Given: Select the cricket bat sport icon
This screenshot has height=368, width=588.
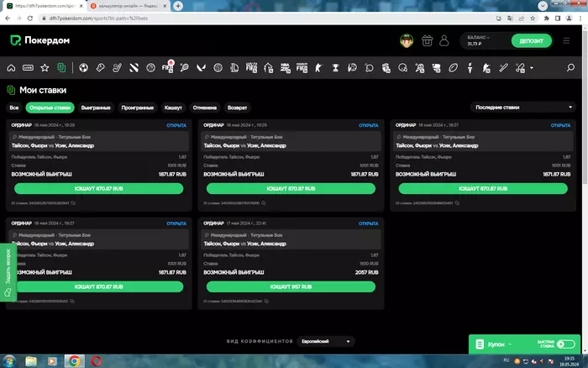Looking at the screenshot, I should [x=503, y=68].
